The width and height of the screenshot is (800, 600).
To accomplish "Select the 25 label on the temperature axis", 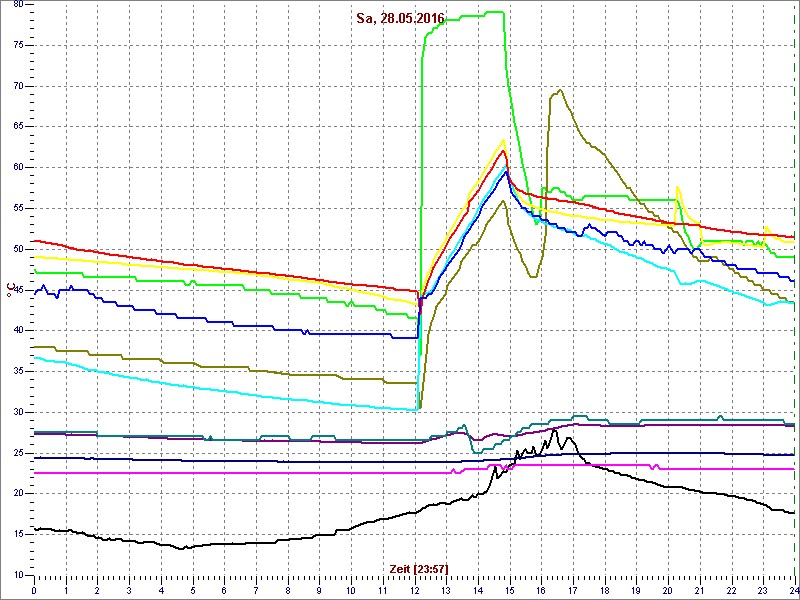I will pos(17,453).
